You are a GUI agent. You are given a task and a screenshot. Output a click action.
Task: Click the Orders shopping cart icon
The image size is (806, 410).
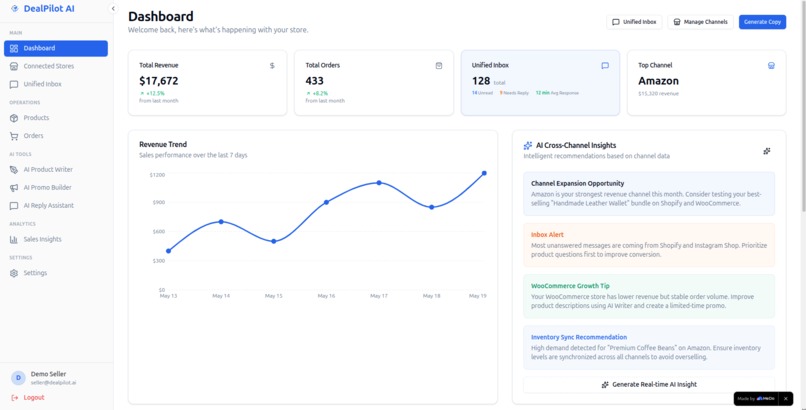[x=14, y=136]
